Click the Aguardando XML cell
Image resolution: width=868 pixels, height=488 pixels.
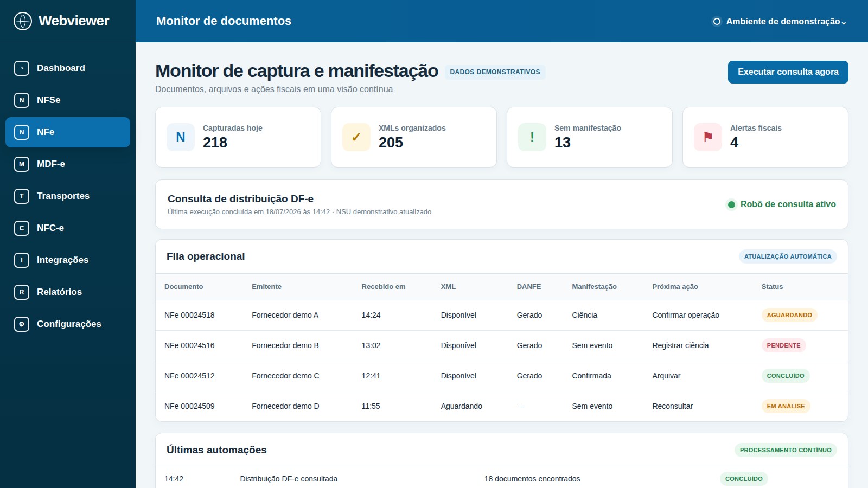pos(461,406)
